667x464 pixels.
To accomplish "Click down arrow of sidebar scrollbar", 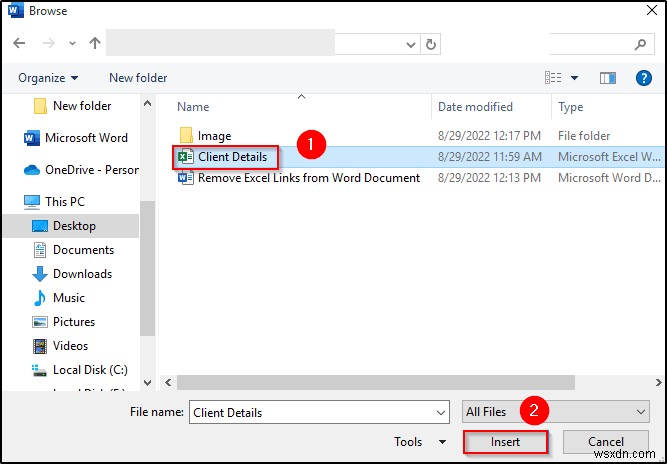I will point(147,382).
